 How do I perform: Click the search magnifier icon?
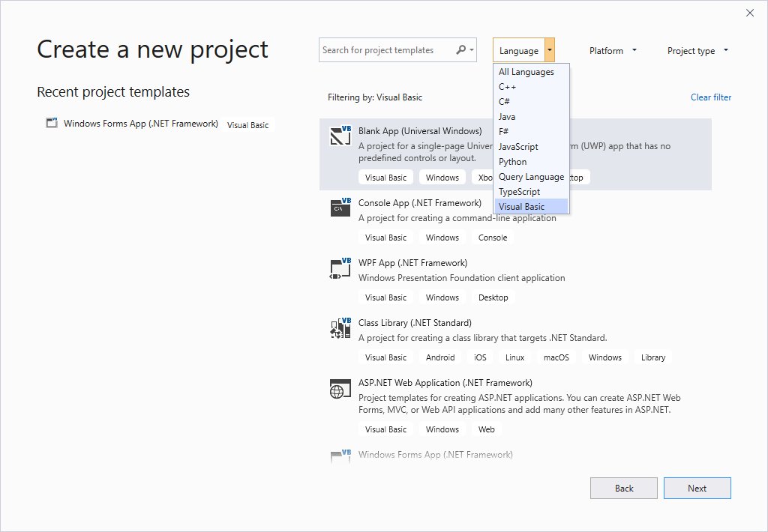pos(460,50)
